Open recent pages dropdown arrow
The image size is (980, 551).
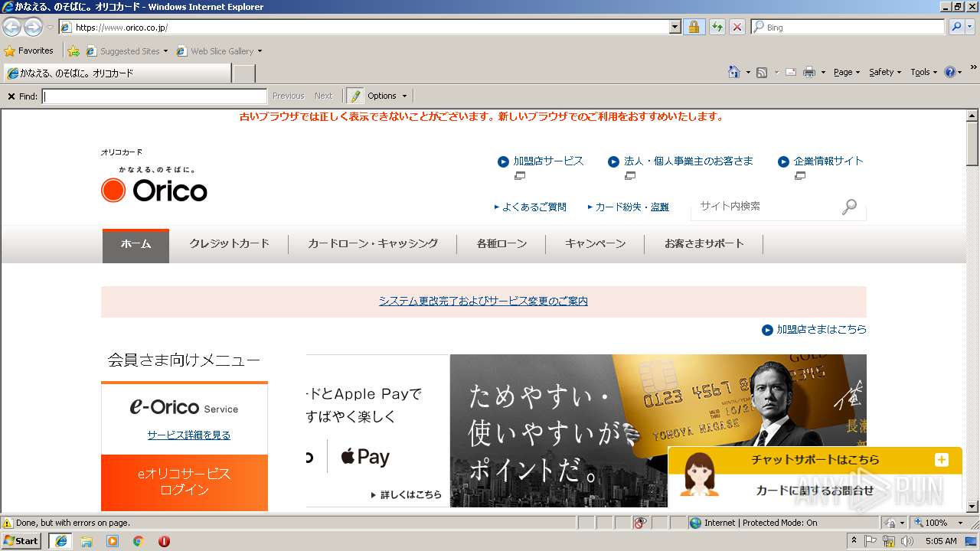pyautogui.click(x=50, y=27)
